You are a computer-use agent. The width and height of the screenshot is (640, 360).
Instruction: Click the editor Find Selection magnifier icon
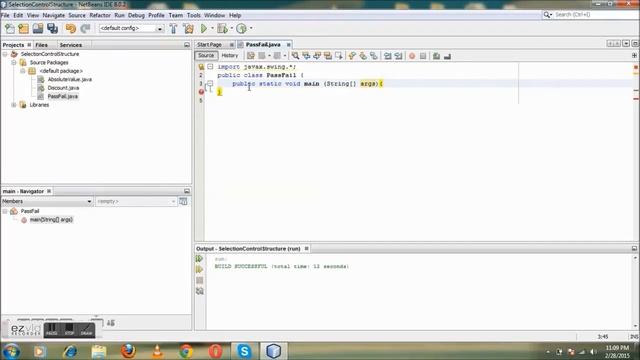pyautogui.click(x=295, y=56)
